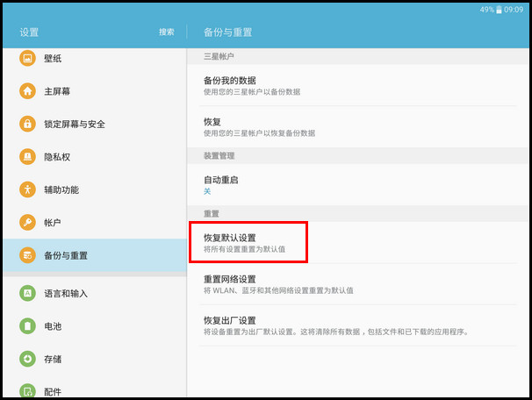Open 辅助功能 settings
This screenshot has height=400, width=532.
tap(95, 189)
